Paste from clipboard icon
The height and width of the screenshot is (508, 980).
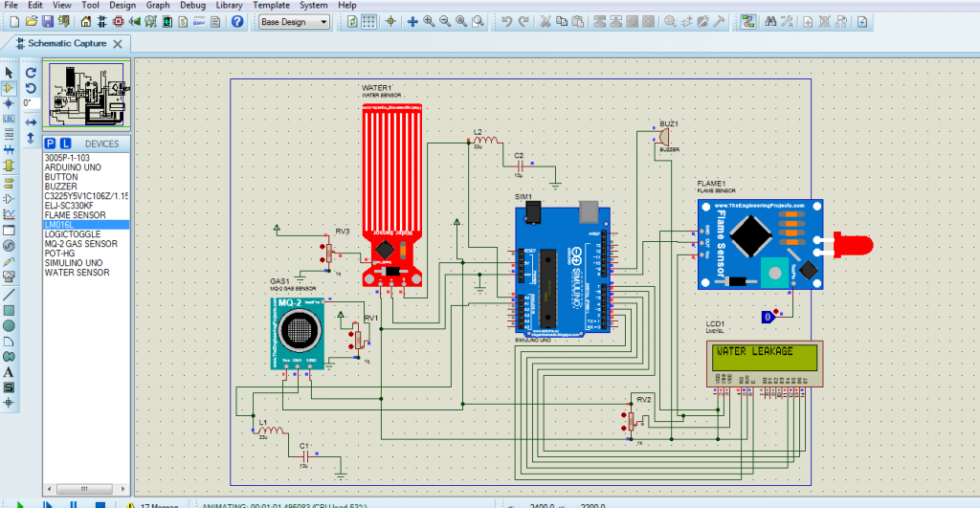(578, 22)
